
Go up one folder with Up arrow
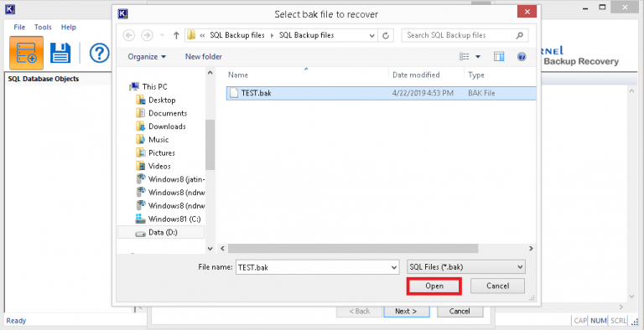point(176,35)
